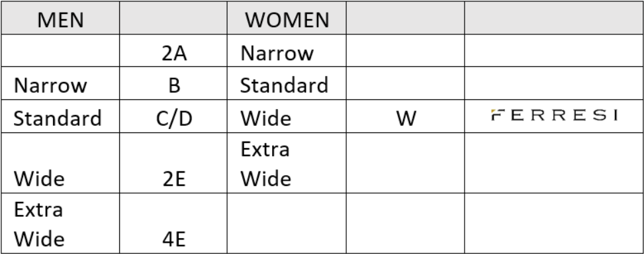644x254 pixels.
Task: Select the MEN header cell
Action: point(60,18)
